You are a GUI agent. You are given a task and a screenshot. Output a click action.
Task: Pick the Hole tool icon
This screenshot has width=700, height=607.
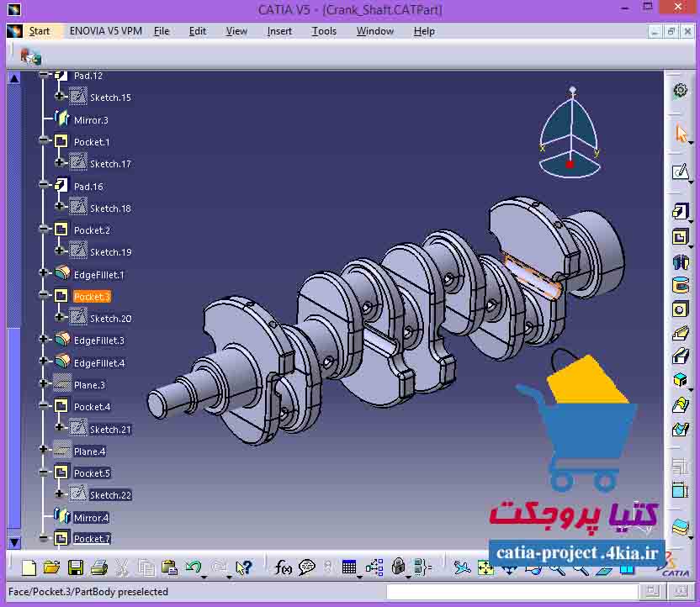[681, 309]
